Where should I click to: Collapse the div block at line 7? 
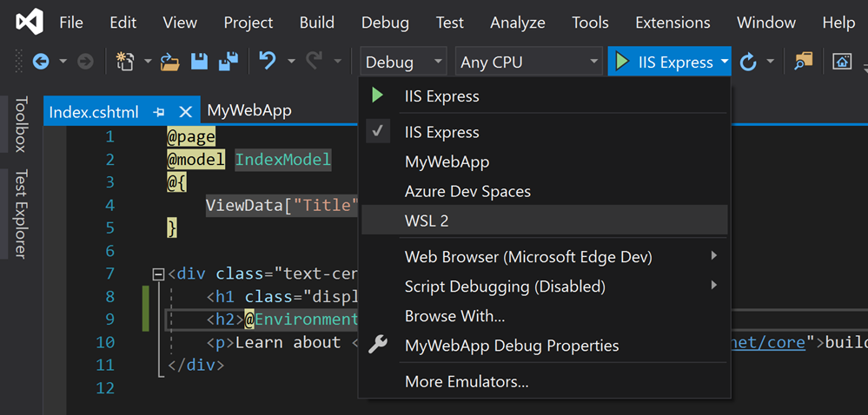tap(159, 273)
